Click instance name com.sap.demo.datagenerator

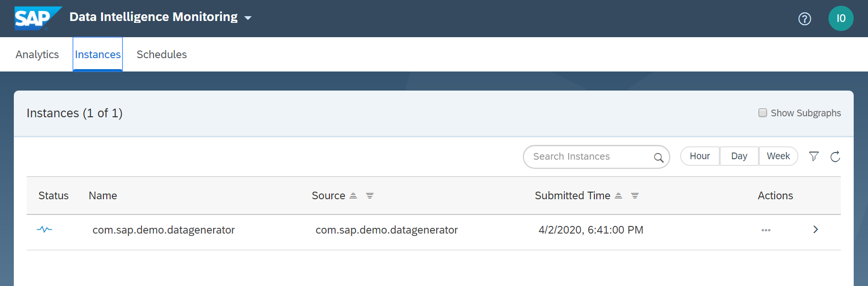coord(163,230)
